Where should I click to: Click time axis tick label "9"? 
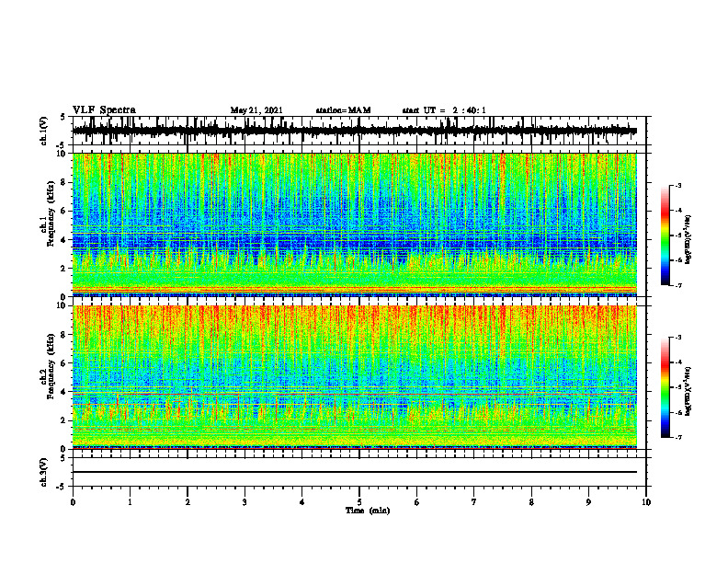coord(588,502)
